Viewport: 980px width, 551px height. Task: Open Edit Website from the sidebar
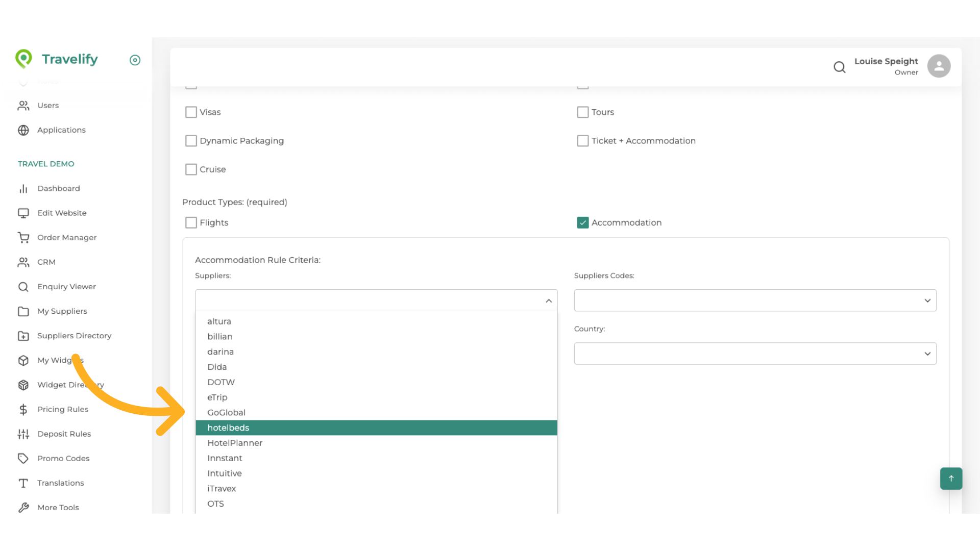point(62,213)
